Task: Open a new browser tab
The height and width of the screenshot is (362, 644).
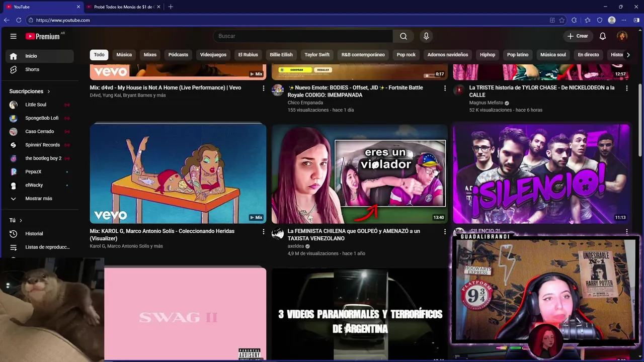Action: click(x=171, y=7)
